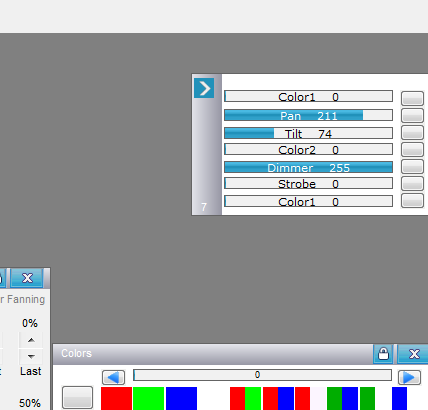Screen dimensions: 428x410
Task: Decrease the fanning value with the down arrow
Action: pyautogui.click(x=31, y=356)
